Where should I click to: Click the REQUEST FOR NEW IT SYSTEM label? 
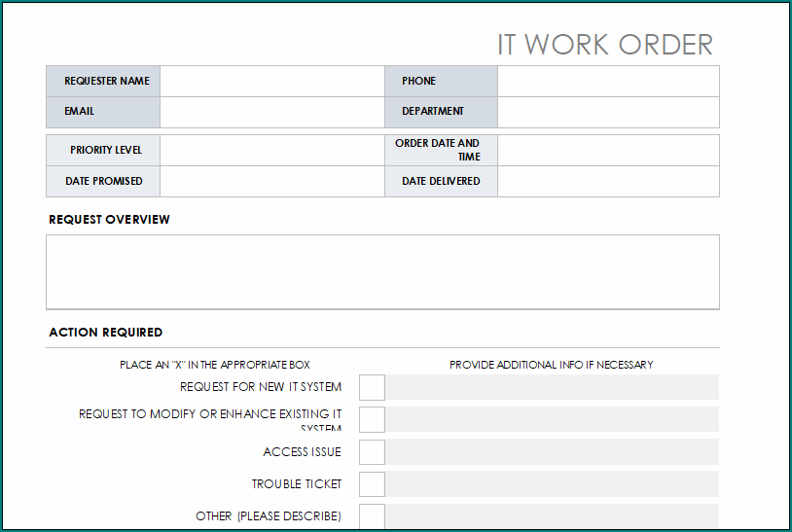click(x=261, y=387)
